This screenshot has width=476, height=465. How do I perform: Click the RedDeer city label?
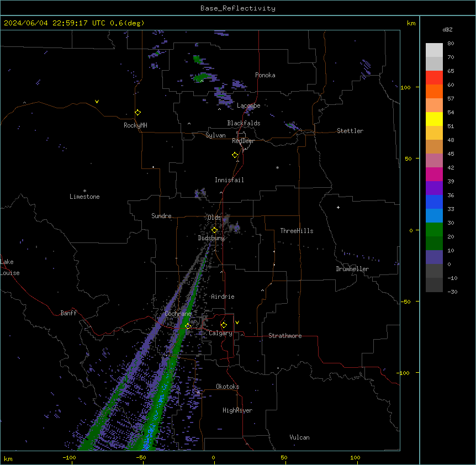click(x=243, y=141)
